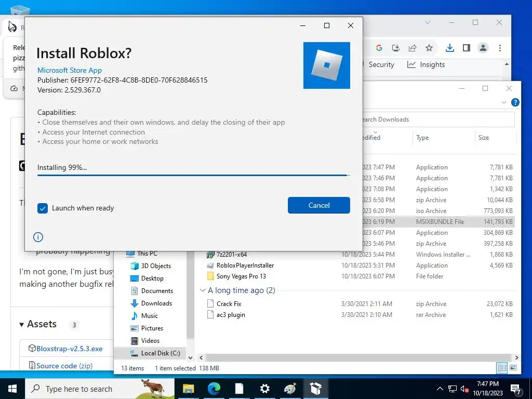Image resolution: width=532 pixels, height=399 pixels.
Task: Click the taskbar search box
Action: coord(100,389)
